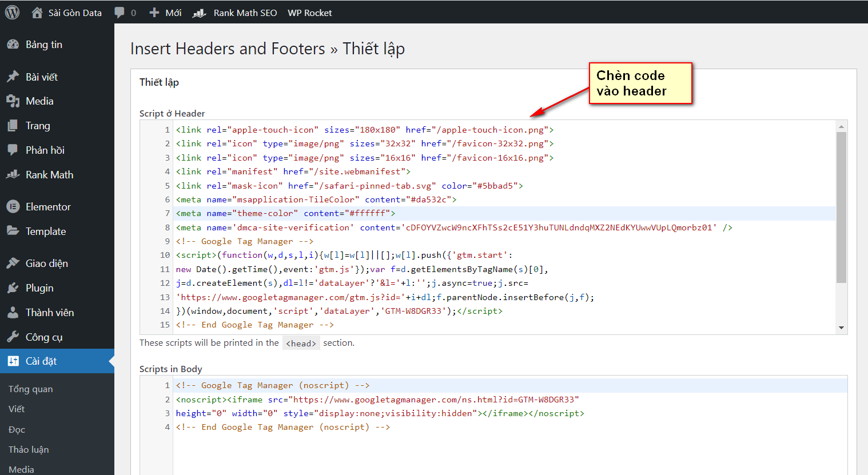Open Phản hồi comments menu label
868x475 pixels.
[45, 150]
